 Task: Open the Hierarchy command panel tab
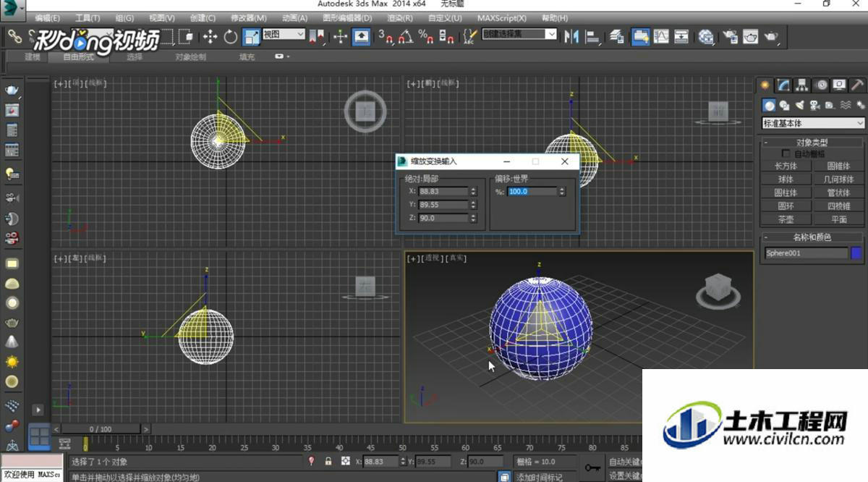click(x=803, y=85)
